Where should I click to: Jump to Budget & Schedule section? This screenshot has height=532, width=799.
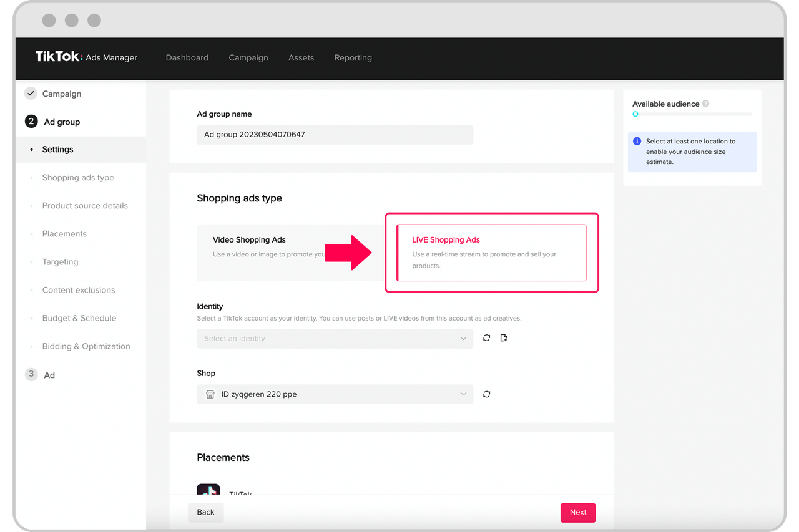coord(79,318)
